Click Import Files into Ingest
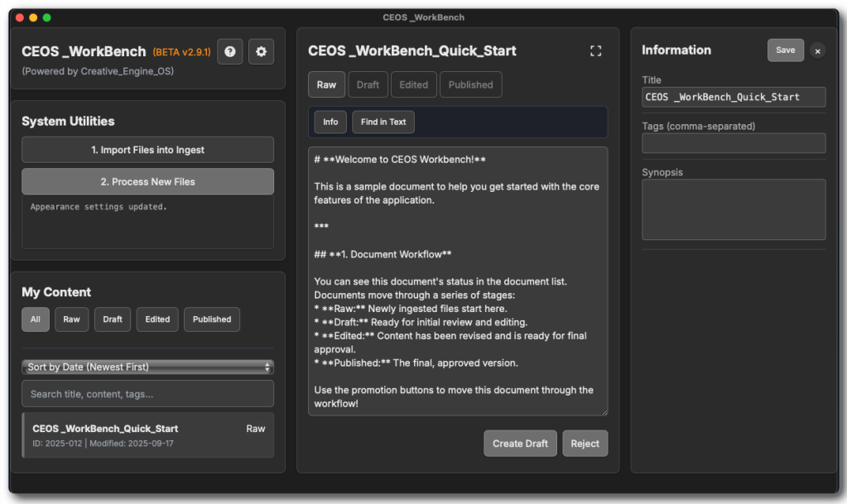 (x=147, y=150)
